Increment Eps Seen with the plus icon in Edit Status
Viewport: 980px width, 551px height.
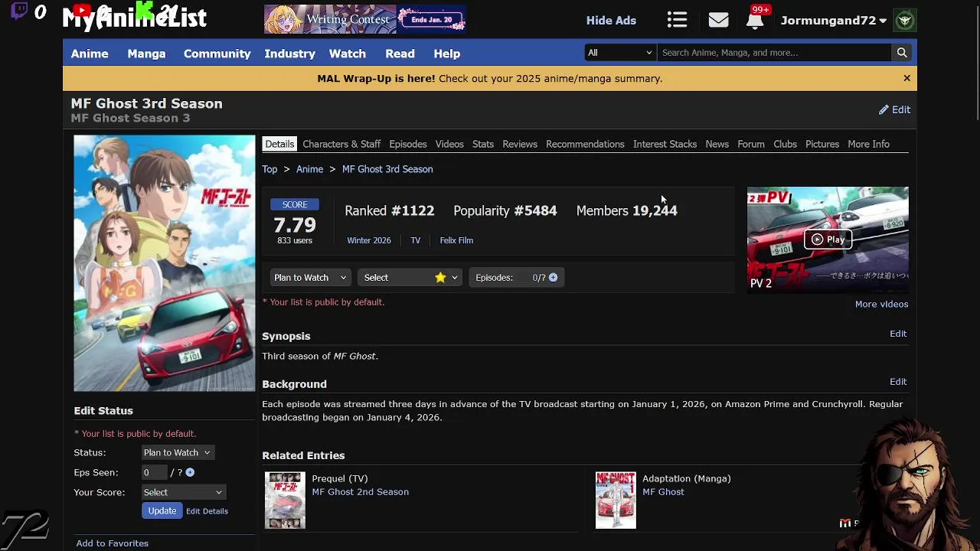pyautogui.click(x=190, y=473)
